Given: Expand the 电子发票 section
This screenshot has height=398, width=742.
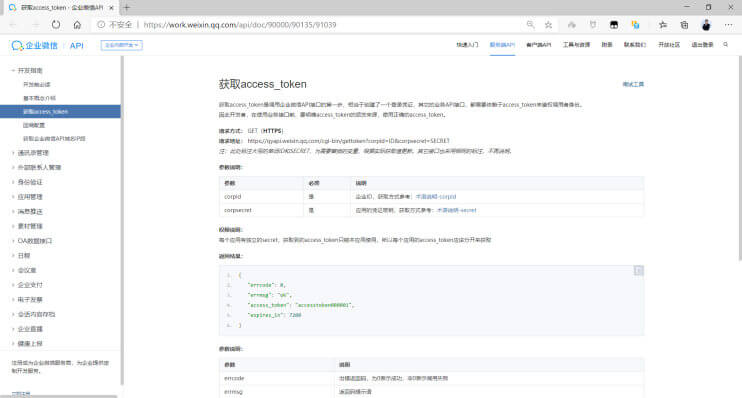Looking at the screenshot, I should (x=13, y=300).
